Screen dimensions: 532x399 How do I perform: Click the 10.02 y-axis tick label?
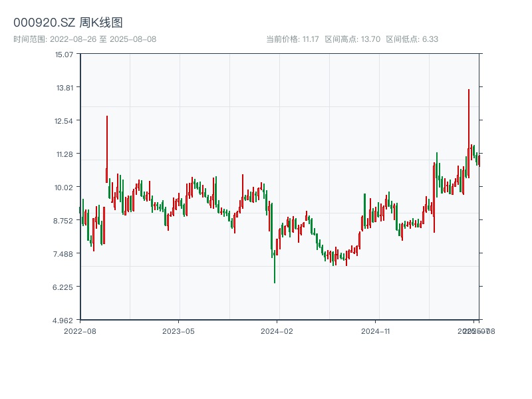coord(64,187)
